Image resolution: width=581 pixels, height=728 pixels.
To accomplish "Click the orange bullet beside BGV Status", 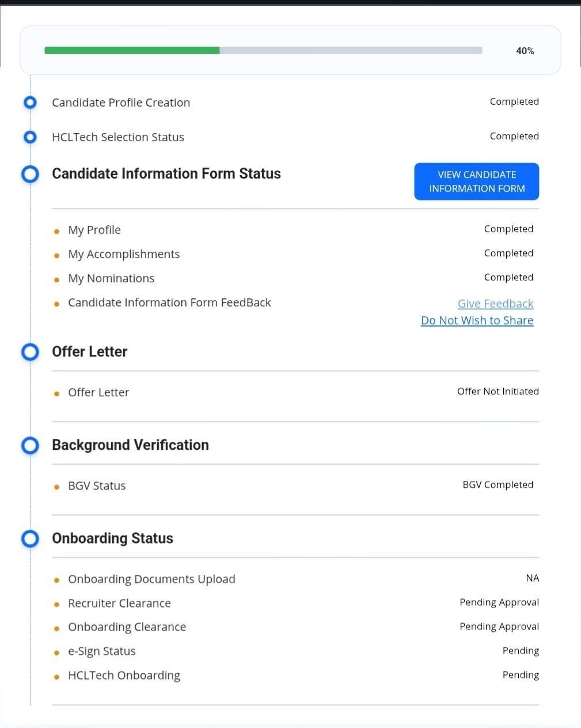I will click(x=56, y=487).
